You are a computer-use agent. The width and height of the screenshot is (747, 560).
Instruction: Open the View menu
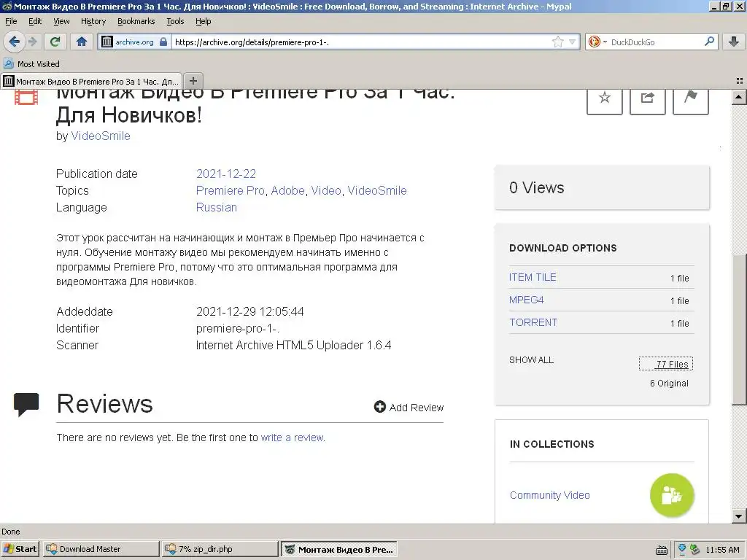pyautogui.click(x=61, y=21)
